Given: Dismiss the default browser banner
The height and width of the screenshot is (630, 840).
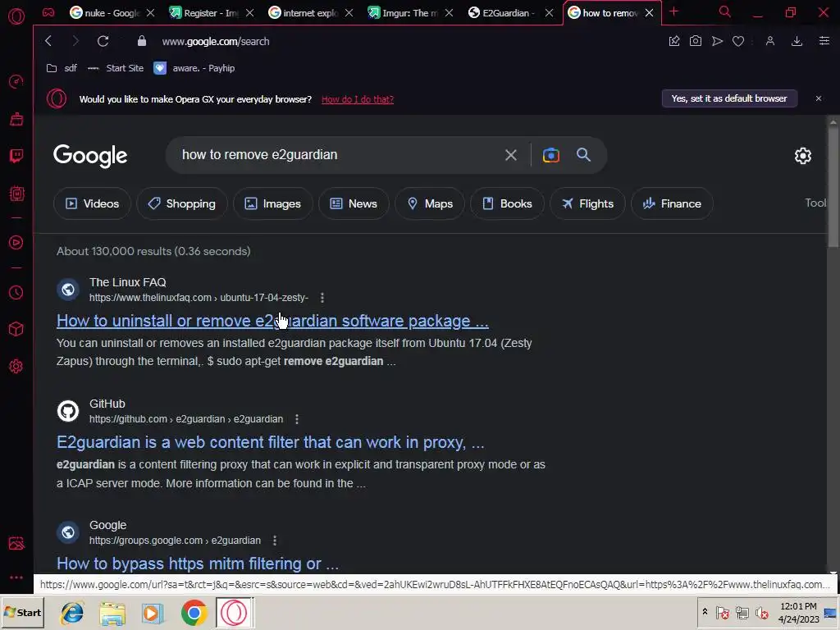Looking at the screenshot, I should pyautogui.click(x=818, y=98).
